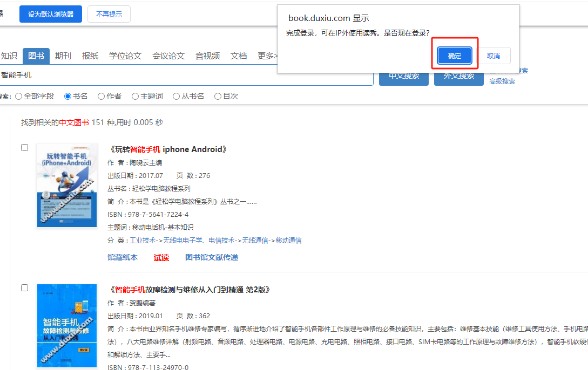Select the 主题词 radio option
Viewport: 588px width, 370px height.
click(136, 96)
